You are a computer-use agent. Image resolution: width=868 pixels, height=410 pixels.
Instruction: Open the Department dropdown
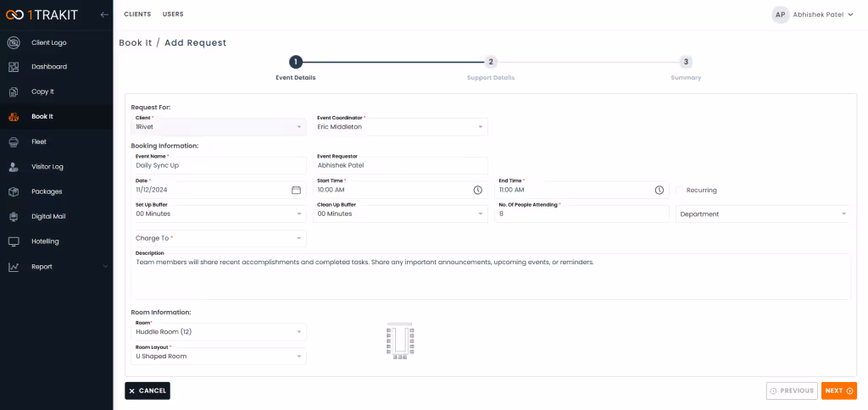(762, 213)
